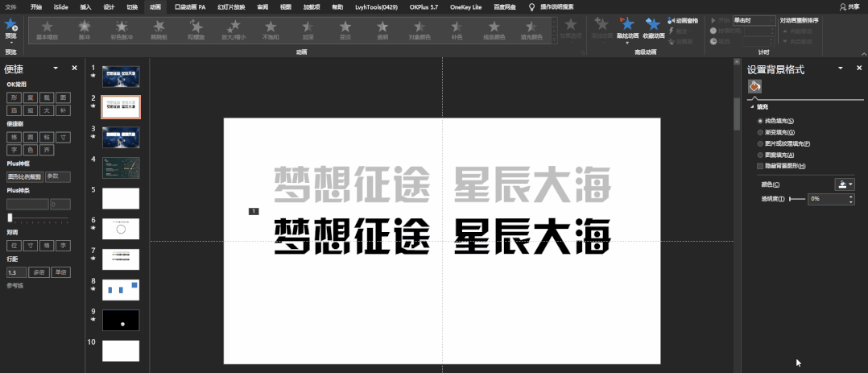Click the fill bucket icon in background pane
868x373 pixels.
[x=754, y=86]
